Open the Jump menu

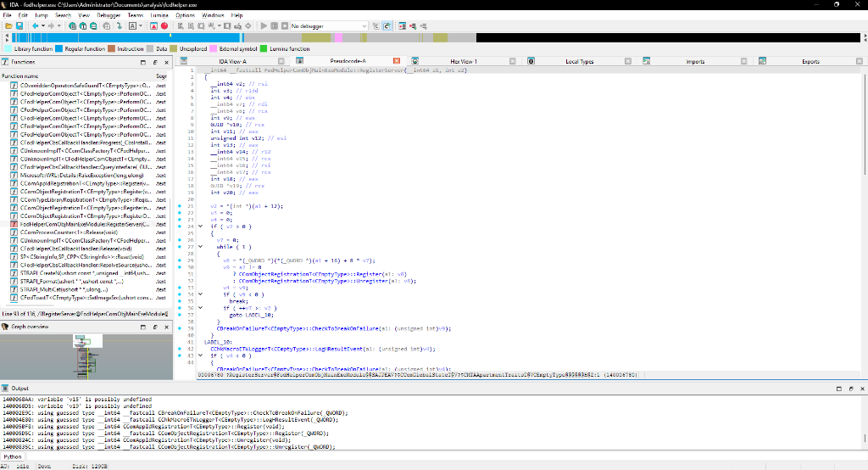point(41,15)
